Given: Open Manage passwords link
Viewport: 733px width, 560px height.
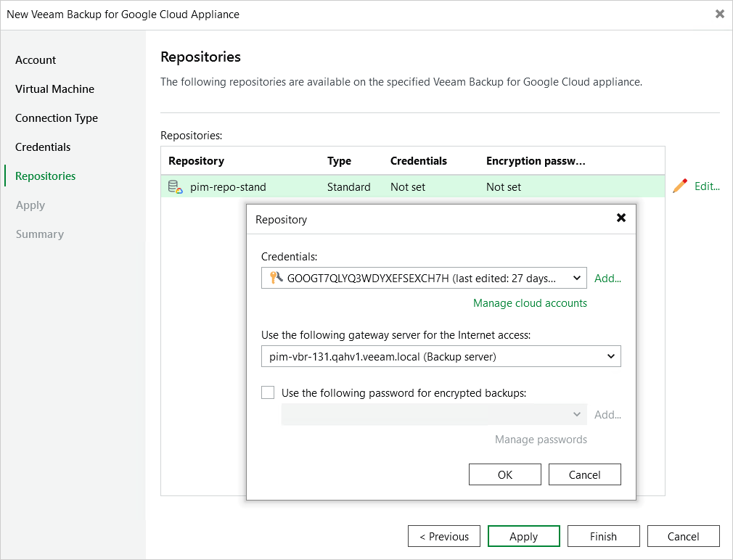Looking at the screenshot, I should (x=541, y=439).
